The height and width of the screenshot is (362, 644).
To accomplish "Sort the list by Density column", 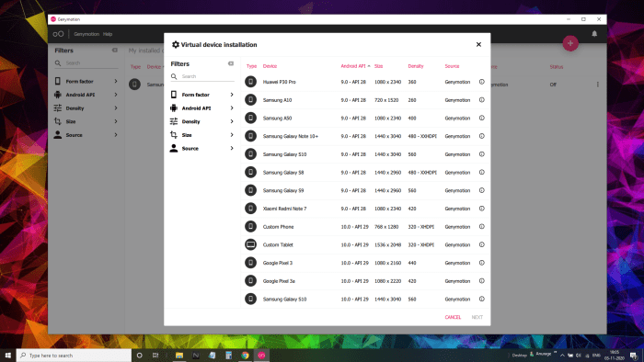I will 416,66.
